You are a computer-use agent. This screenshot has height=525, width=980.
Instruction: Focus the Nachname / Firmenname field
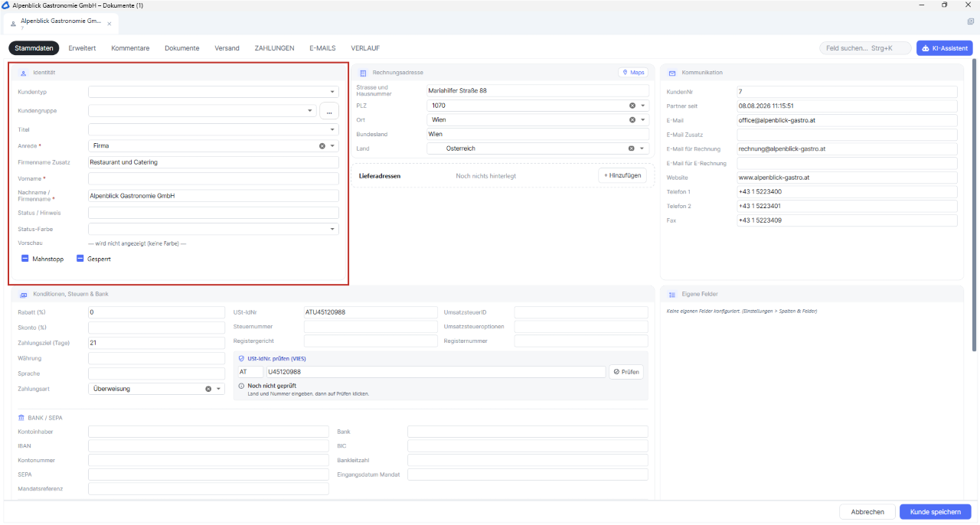214,196
